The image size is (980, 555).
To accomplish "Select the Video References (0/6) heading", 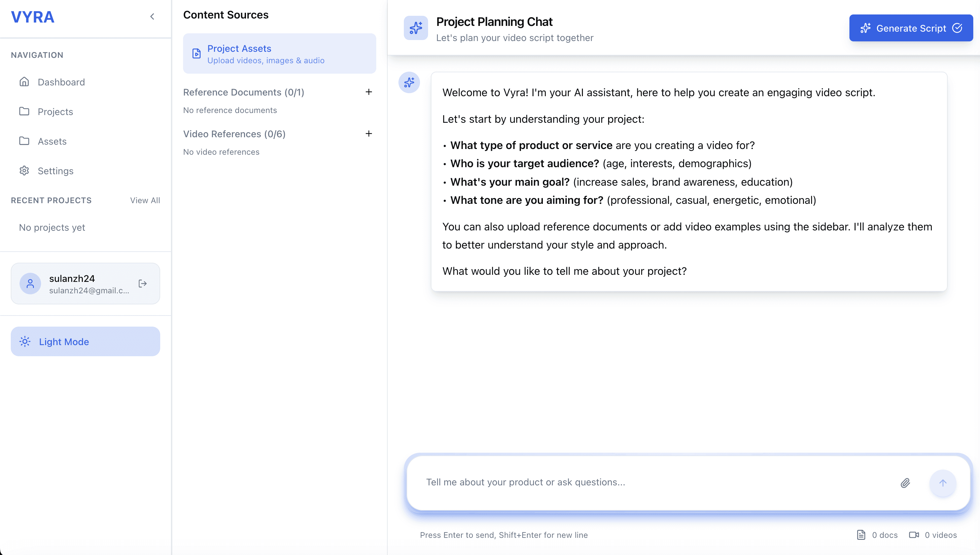I will [235, 134].
